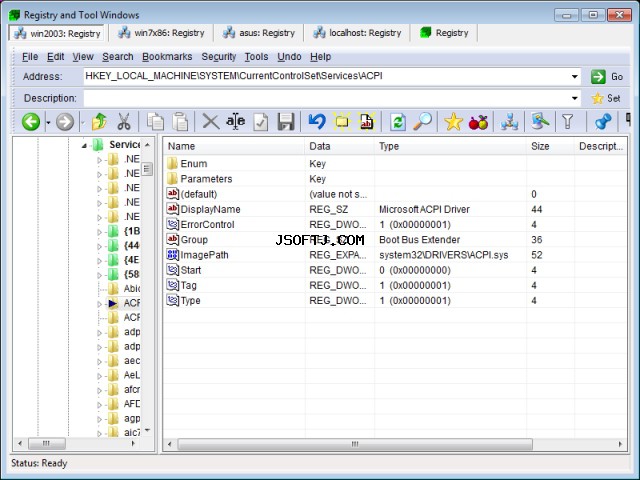Click the Rename text cursor icon
This screenshot has height=480, width=640.
236,122
